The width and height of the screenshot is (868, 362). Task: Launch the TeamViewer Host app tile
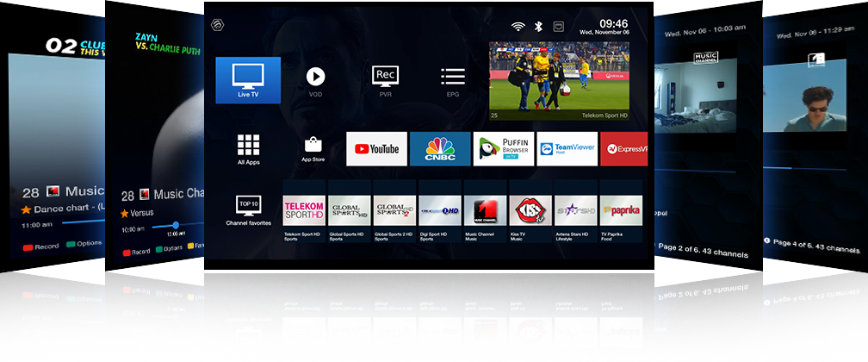[567, 148]
